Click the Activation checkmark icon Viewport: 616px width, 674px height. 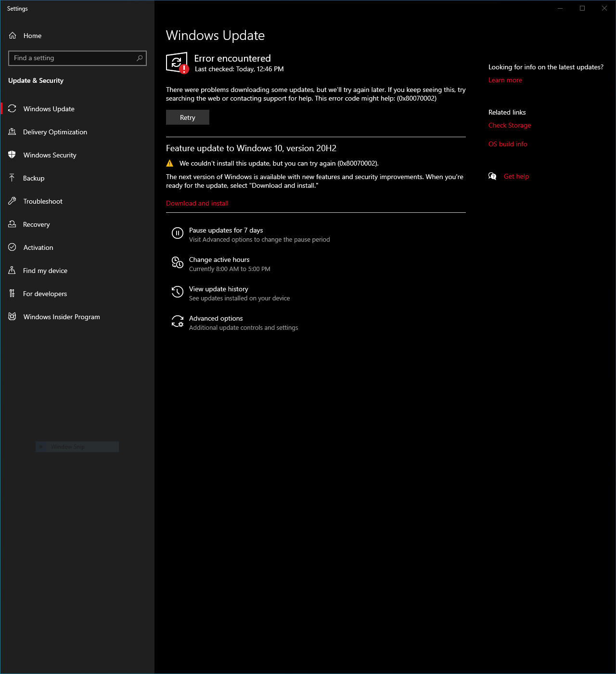(x=13, y=247)
